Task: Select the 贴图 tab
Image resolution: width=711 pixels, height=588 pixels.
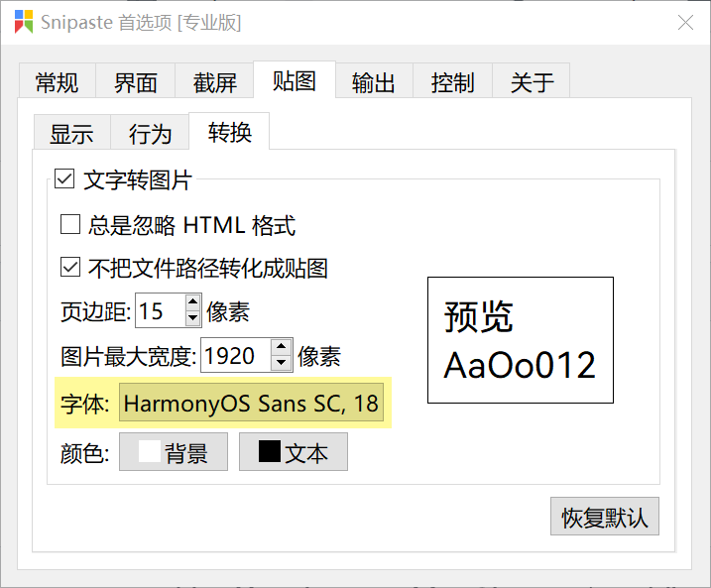Action: click(x=295, y=80)
